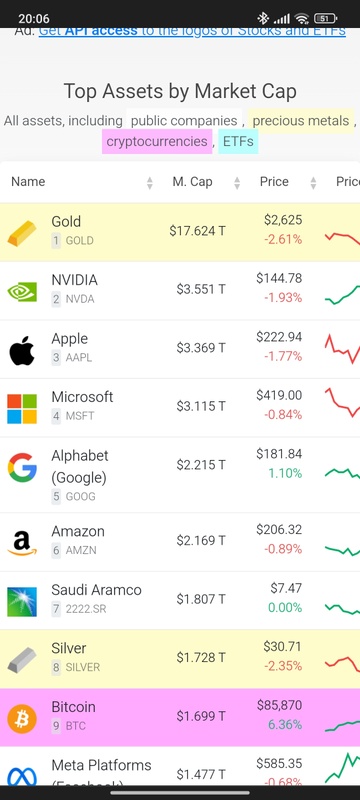The height and width of the screenshot is (800, 360).
Task: Sort table by M. Cap arrows
Action: (x=237, y=183)
